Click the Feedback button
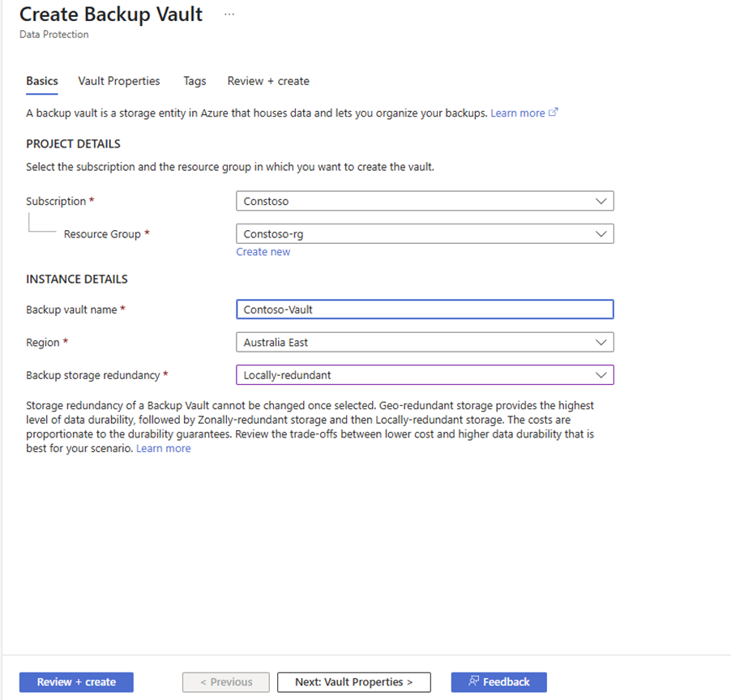Viewport: 731px width, 700px height. point(498,681)
